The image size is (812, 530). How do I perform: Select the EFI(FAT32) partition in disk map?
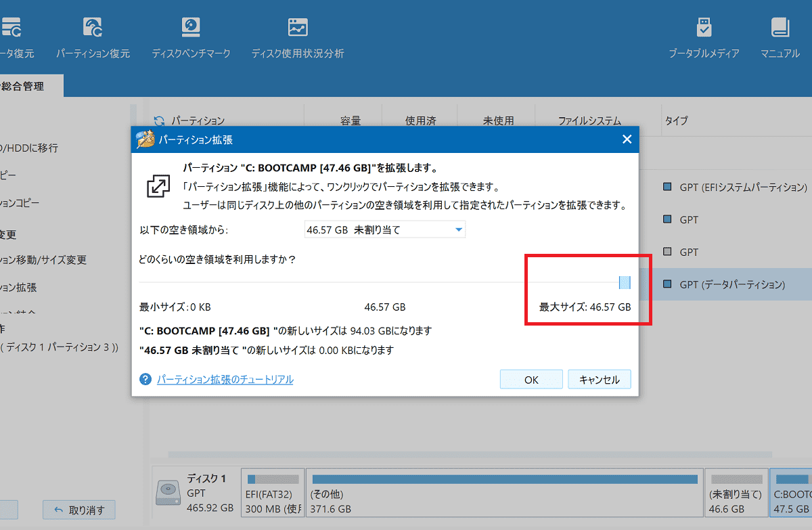coord(273,493)
